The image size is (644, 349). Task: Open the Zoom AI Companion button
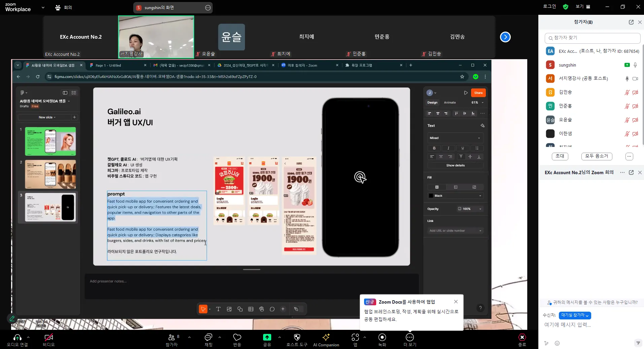326,340
